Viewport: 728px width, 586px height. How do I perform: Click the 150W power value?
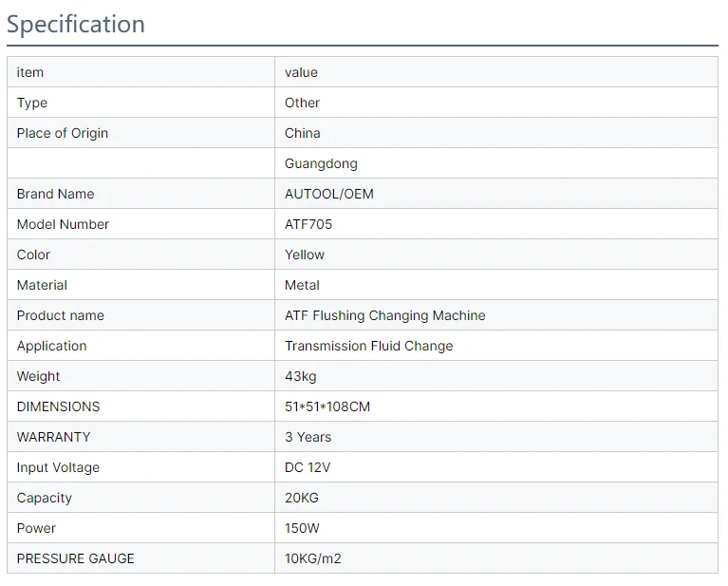tap(303, 528)
